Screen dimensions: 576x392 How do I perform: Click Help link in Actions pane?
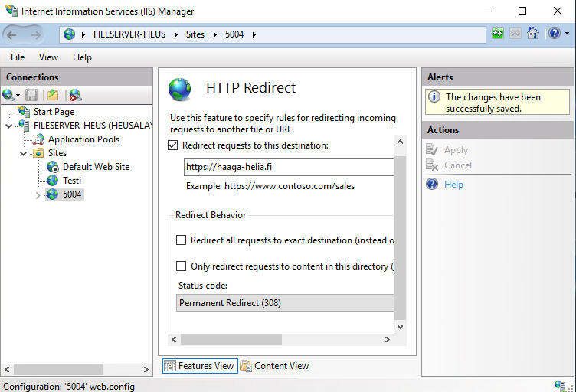[x=453, y=185]
